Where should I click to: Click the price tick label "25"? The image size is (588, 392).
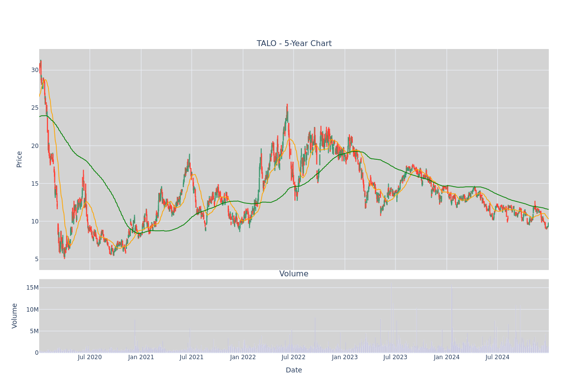(35, 108)
